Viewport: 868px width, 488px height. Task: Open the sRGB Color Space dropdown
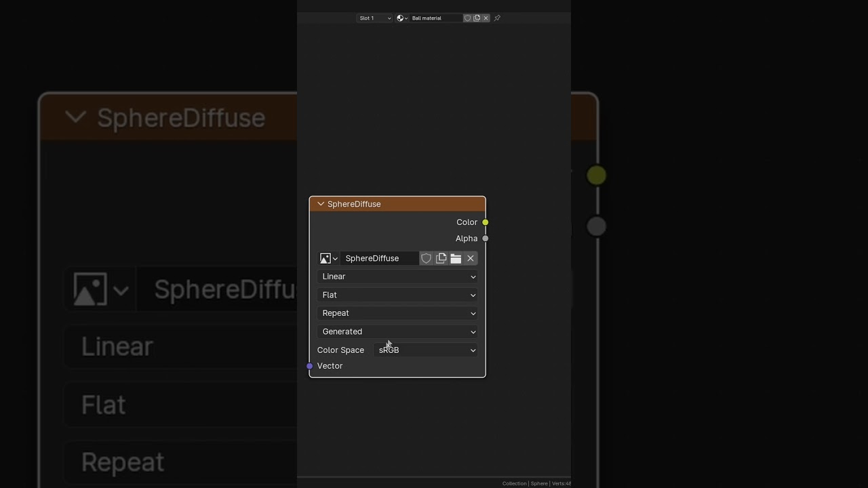pos(426,350)
